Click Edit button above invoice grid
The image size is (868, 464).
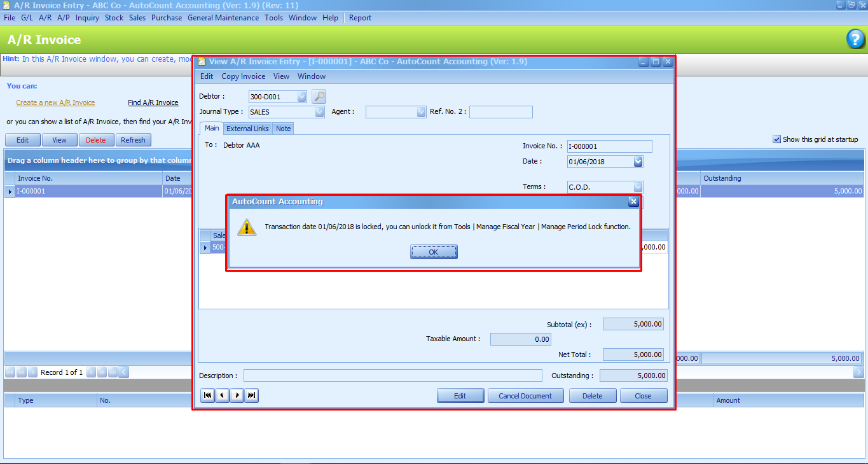pyautogui.click(x=23, y=140)
